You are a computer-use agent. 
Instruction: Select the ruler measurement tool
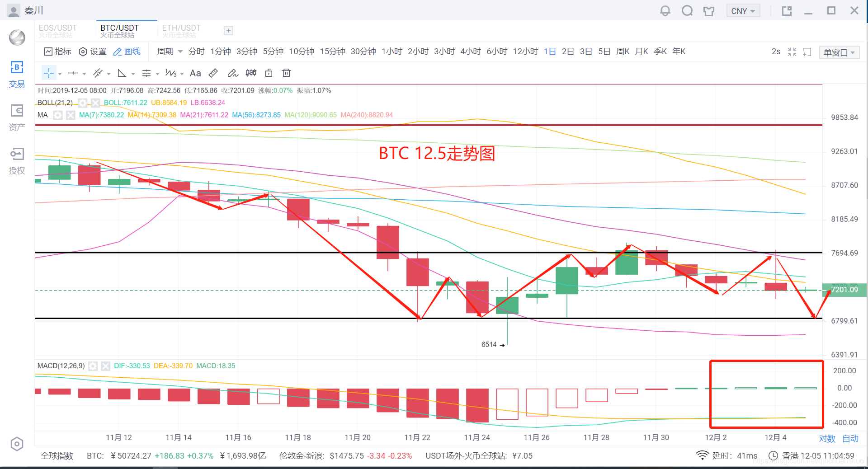[213, 73]
